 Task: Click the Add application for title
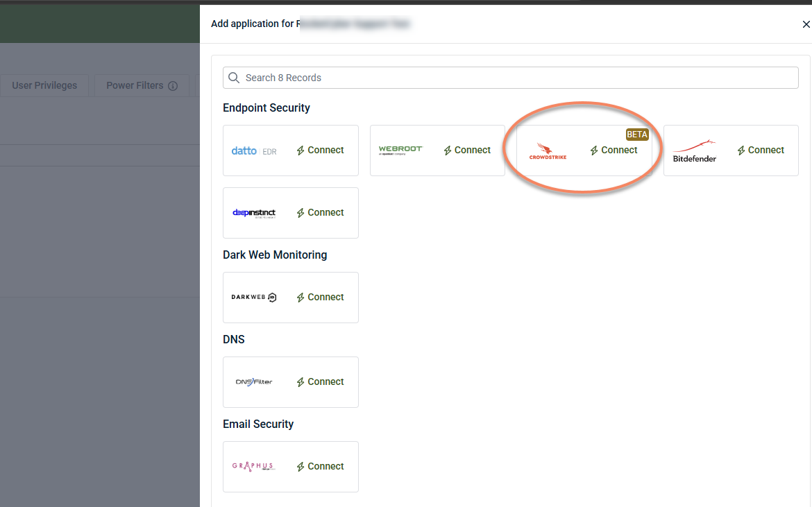click(x=252, y=24)
